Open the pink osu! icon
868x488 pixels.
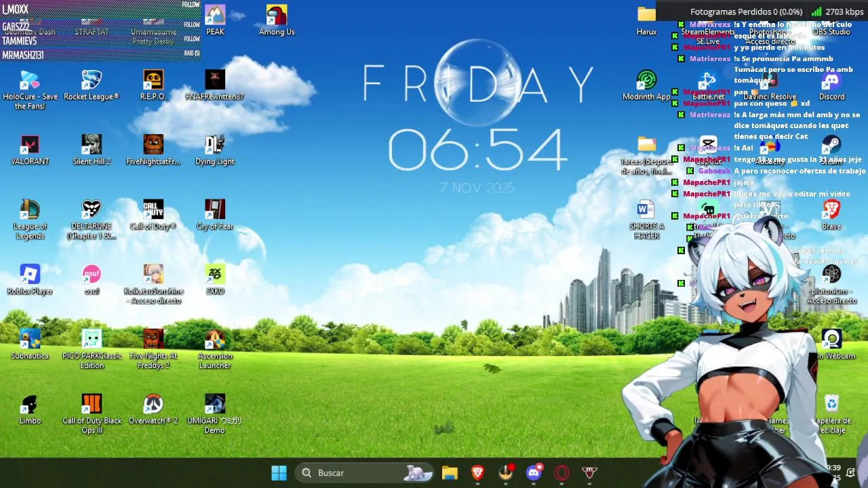coord(92,280)
